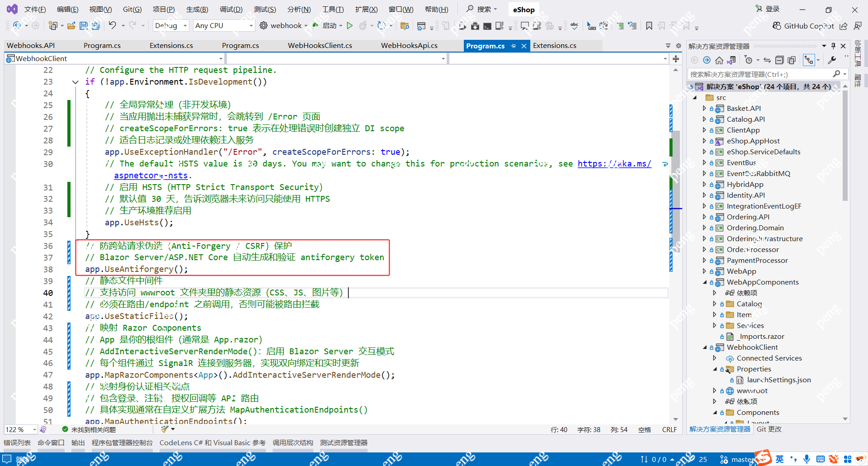Screen dimensions: 868x466
Task: Switch between solutions and folder views icon
Action: pos(731,60)
